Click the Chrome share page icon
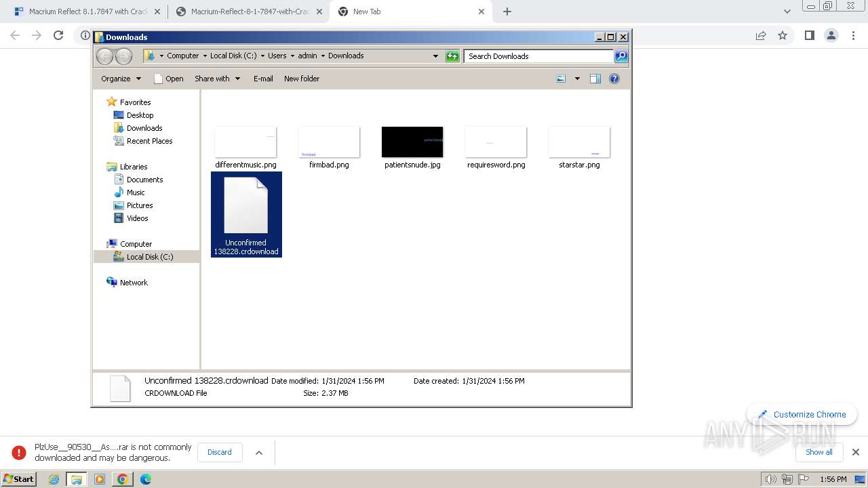This screenshot has height=488, width=868. pyautogui.click(x=761, y=35)
